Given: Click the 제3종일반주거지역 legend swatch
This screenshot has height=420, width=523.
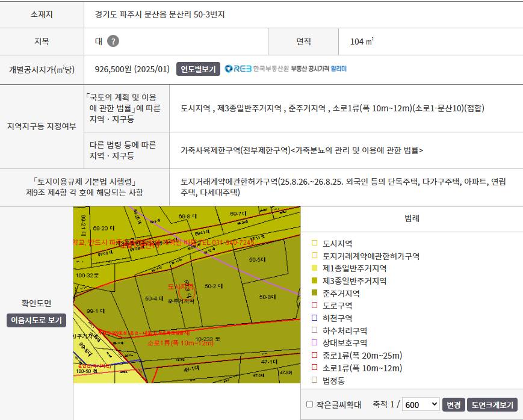Looking at the screenshot, I should (x=314, y=280).
